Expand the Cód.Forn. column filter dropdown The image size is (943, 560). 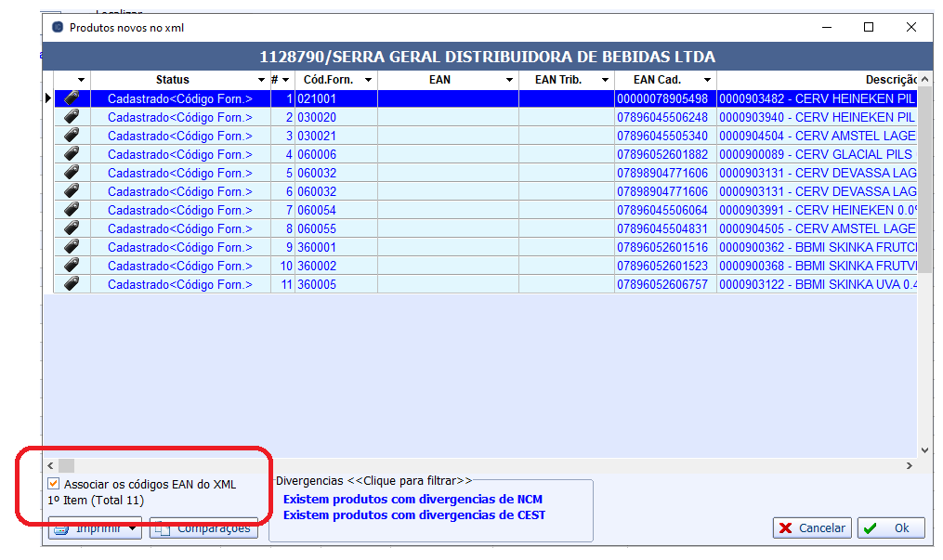368,81
